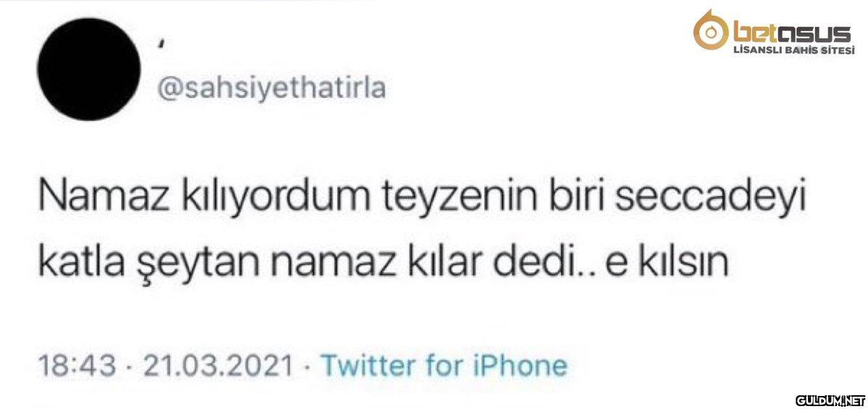Select the @sahsiyethatirla handle
Image resolution: width=868 pixels, height=409 pixels.
pos(271,88)
